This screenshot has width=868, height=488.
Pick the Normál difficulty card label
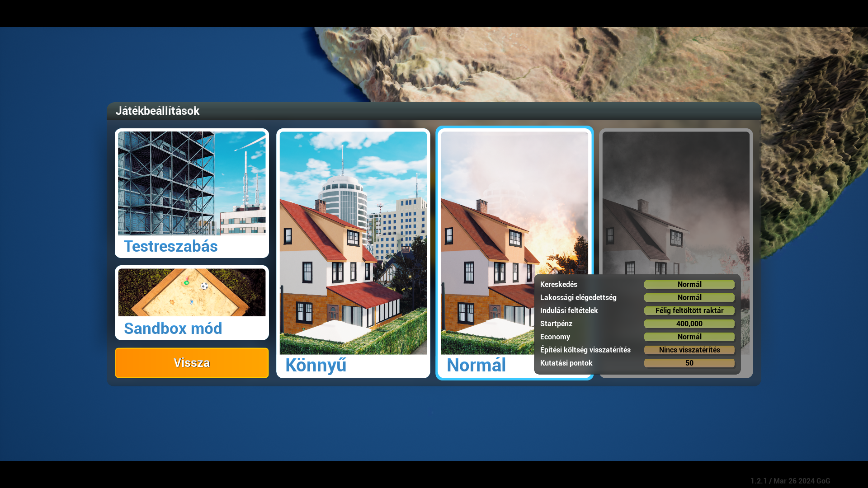(476, 365)
